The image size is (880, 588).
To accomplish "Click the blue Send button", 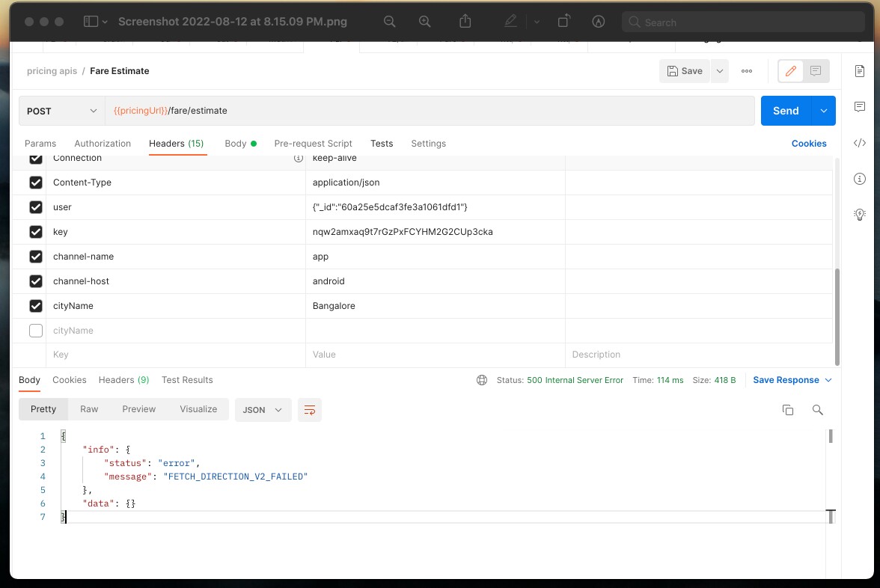I will pyautogui.click(x=786, y=111).
